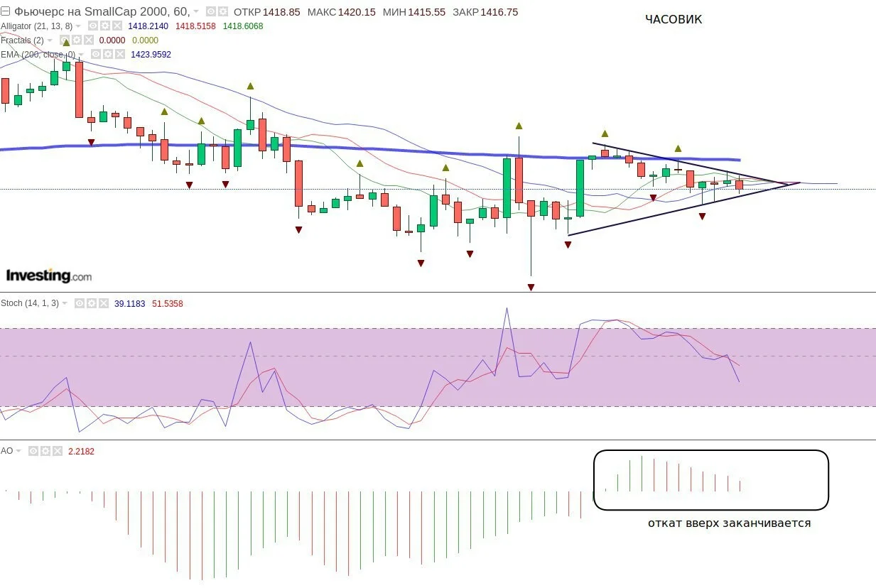The height and width of the screenshot is (588, 876).
Task: Click the EMA (200, close, 0) label
Action: click(x=38, y=55)
